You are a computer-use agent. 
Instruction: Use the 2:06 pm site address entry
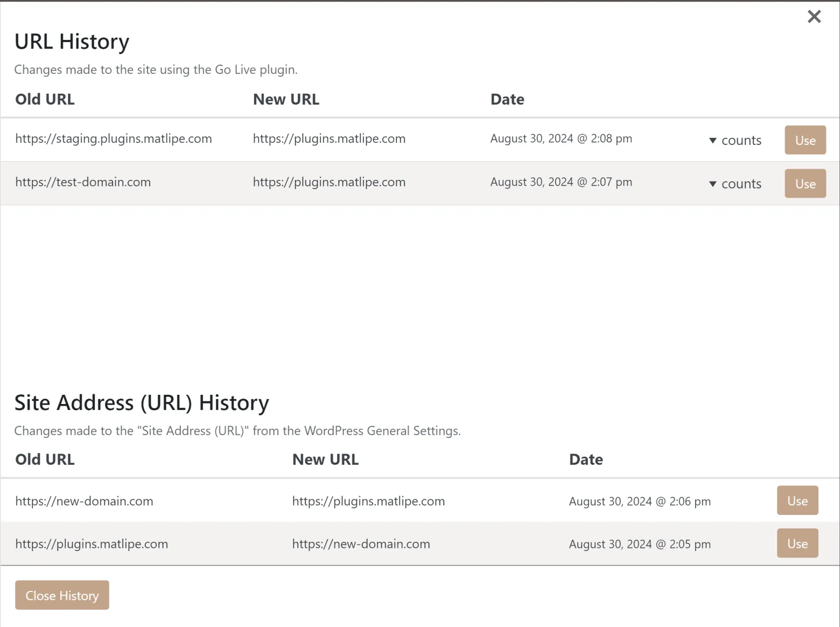point(797,501)
